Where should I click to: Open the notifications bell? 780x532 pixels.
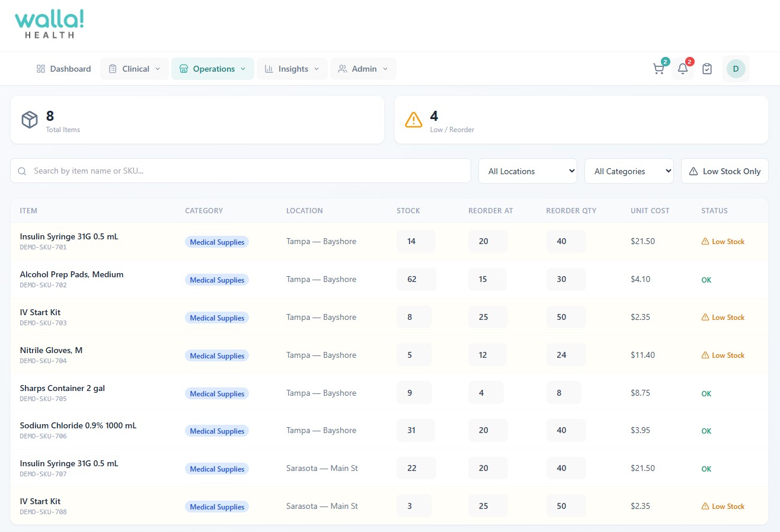(683, 69)
